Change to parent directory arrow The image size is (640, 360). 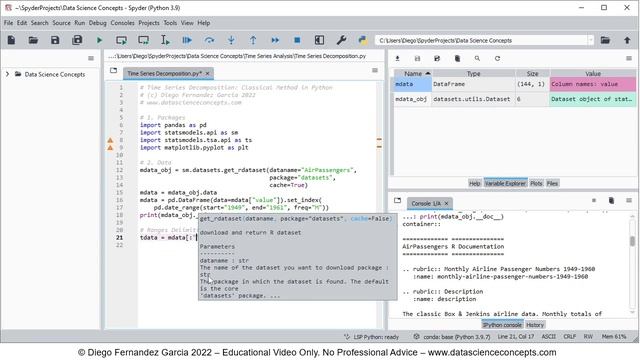click(x=627, y=40)
